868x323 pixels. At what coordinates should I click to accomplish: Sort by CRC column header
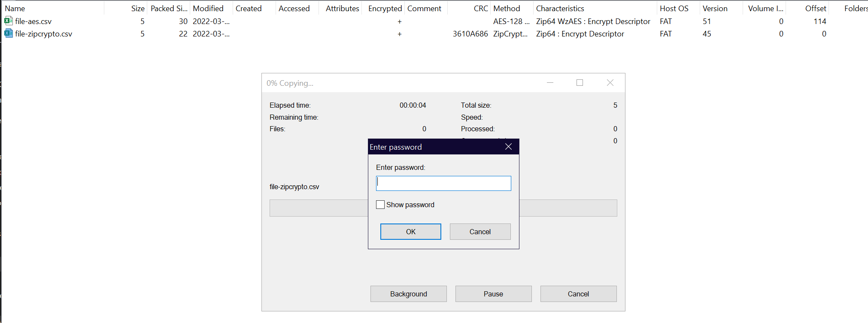[481, 9]
